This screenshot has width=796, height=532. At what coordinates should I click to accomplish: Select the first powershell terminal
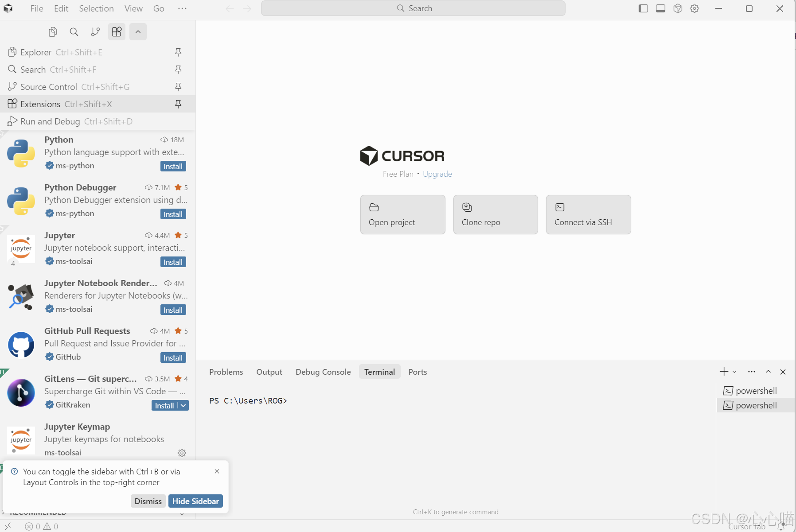(x=756, y=391)
